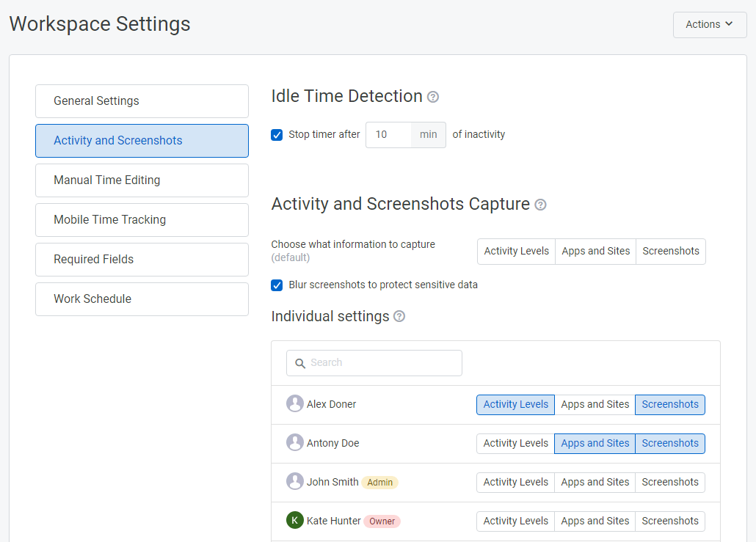Uncheck 'Stop timer after' inactivity option
Viewport: 756px width, 542px height.
coord(277,134)
